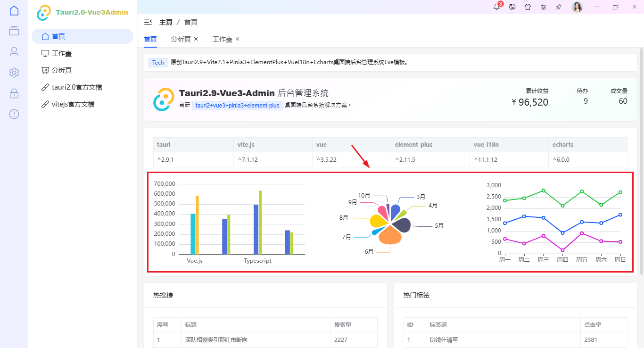Click the tall green Typescript bar
The height and width of the screenshot is (348, 644).
point(260,223)
